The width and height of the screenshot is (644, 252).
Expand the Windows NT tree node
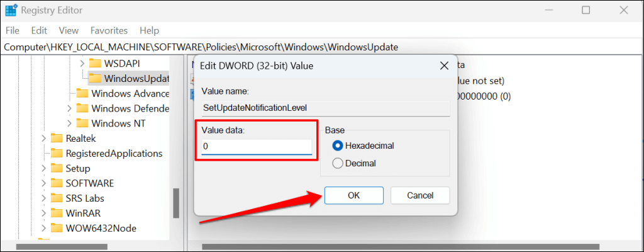70,123
